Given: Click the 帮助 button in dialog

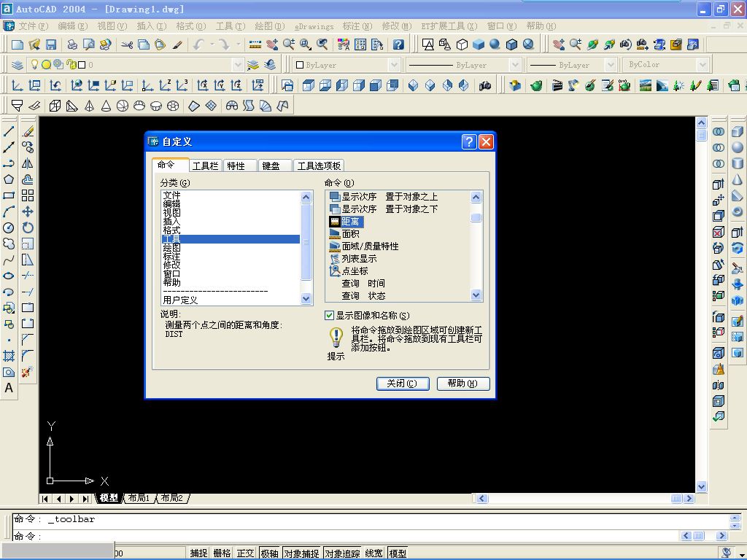Looking at the screenshot, I should pos(463,384).
